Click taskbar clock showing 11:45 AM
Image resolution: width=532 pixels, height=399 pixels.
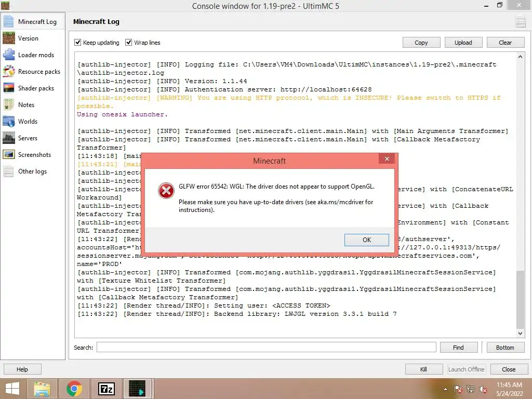509,389
